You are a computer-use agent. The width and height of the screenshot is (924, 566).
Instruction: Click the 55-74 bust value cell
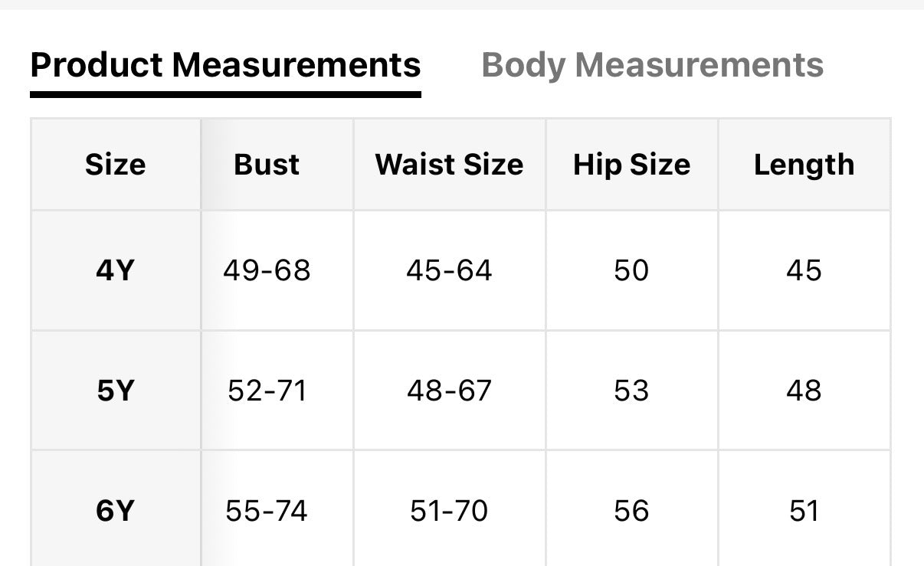click(x=267, y=511)
